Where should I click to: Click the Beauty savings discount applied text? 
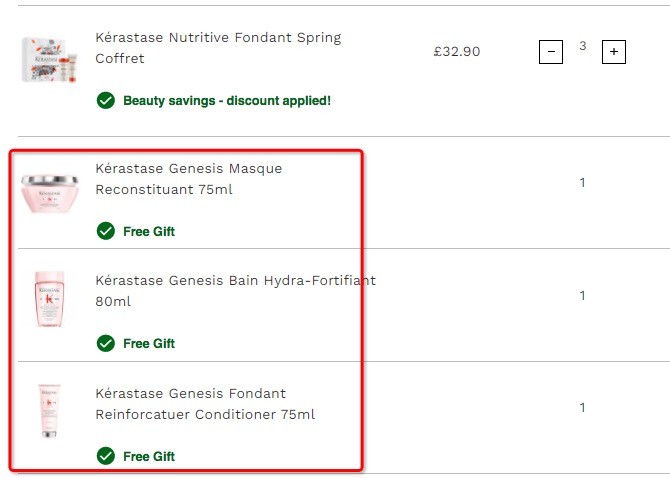pyautogui.click(x=227, y=101)
